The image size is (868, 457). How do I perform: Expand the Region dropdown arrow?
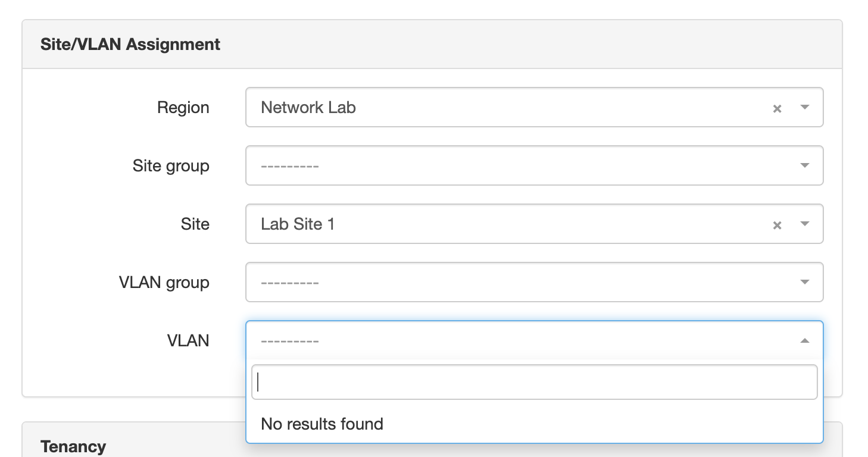(x=805, y=108)
